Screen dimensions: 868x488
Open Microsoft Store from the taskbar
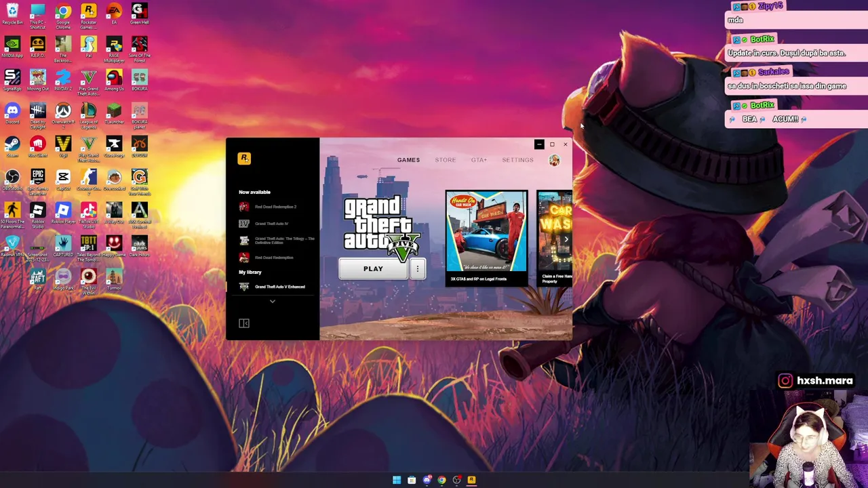412,481
